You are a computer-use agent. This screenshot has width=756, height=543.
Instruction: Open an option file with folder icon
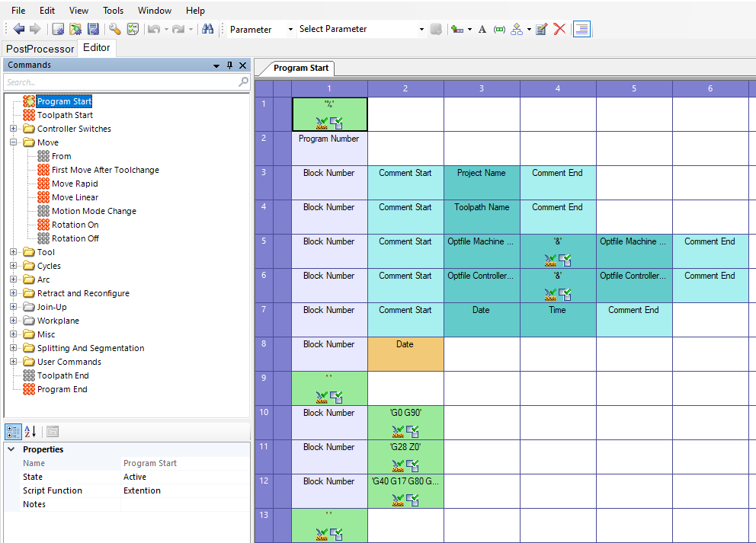tap(75, 29)
